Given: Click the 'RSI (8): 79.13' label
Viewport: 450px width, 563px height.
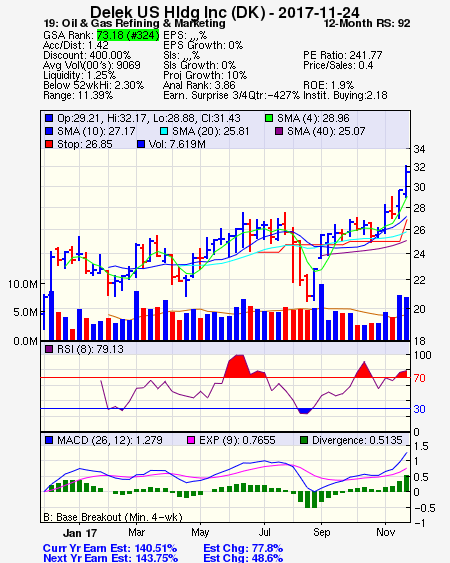Looking at the screenshot, I should 90,349.
